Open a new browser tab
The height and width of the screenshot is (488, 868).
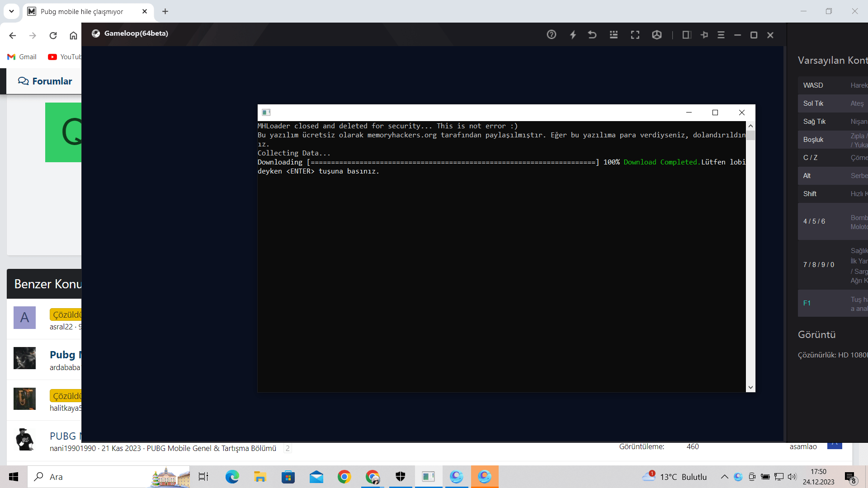click(x=165, y=11)
